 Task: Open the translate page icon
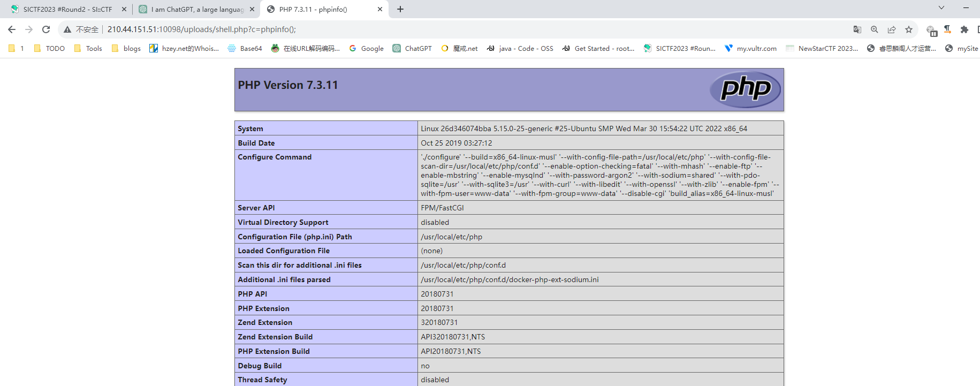pos(857,29)
